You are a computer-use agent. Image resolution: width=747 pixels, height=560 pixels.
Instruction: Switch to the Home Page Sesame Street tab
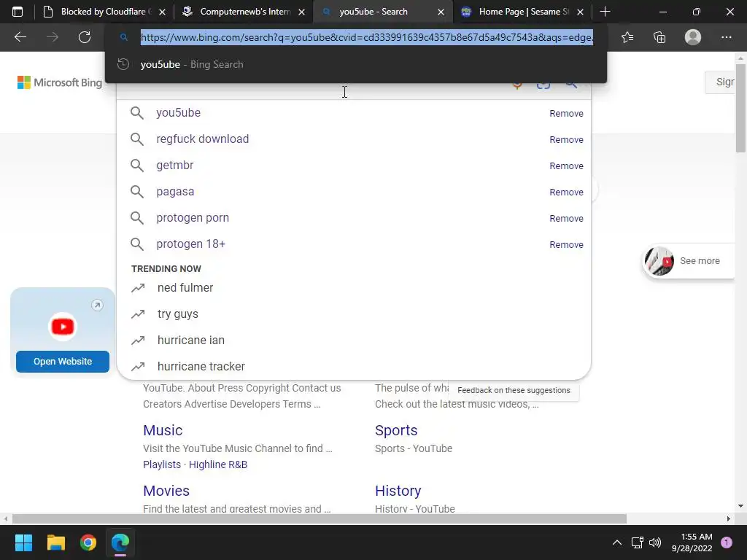click(522, 12)
